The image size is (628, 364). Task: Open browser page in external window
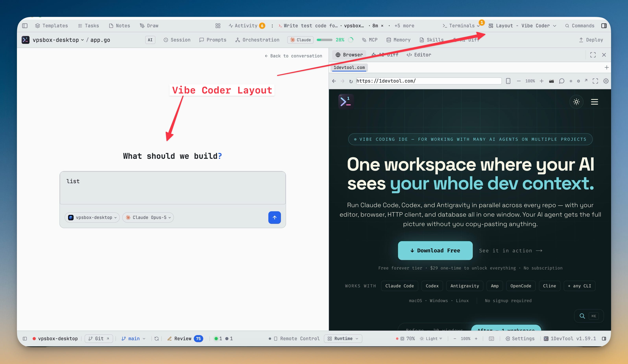(x=586, y=80)
